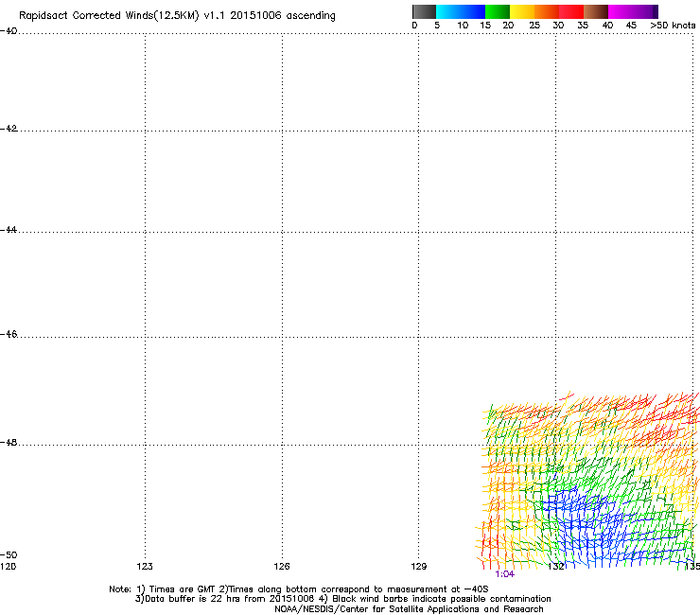The width and height of the screenshot is (700, 615).
Task: Select the red 30-35 knots legend segment
Action: [571, 11]
